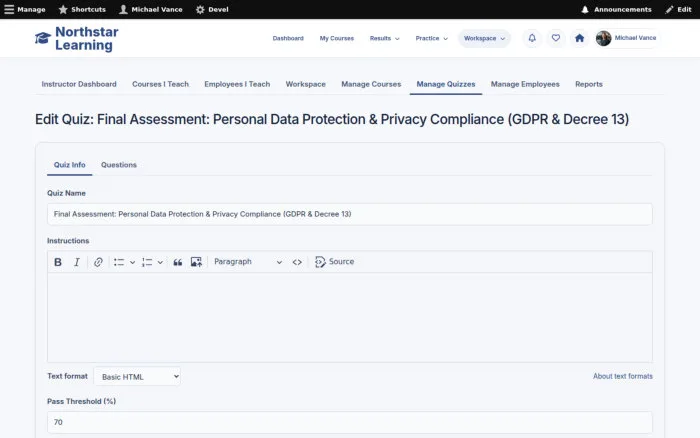Screen dimensions: 700x438
Task: Open the Manage Courses tab
Action: click(371, 84)
